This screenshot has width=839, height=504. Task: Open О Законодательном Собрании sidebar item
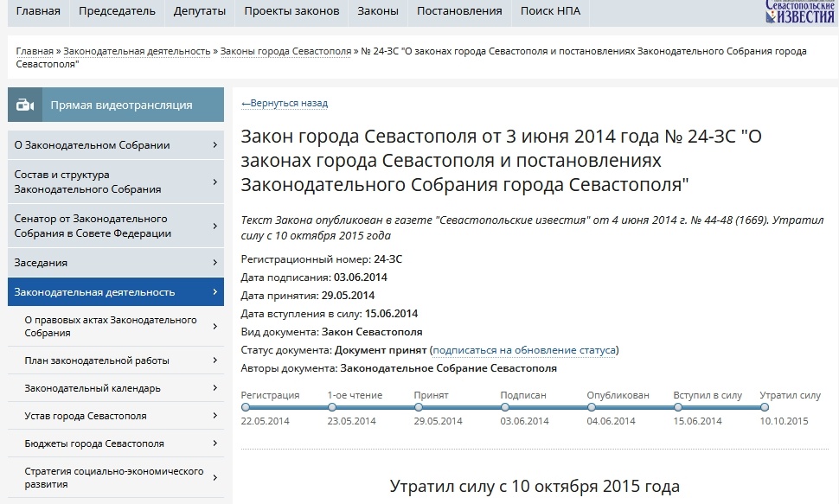click(x=116, y=145)
